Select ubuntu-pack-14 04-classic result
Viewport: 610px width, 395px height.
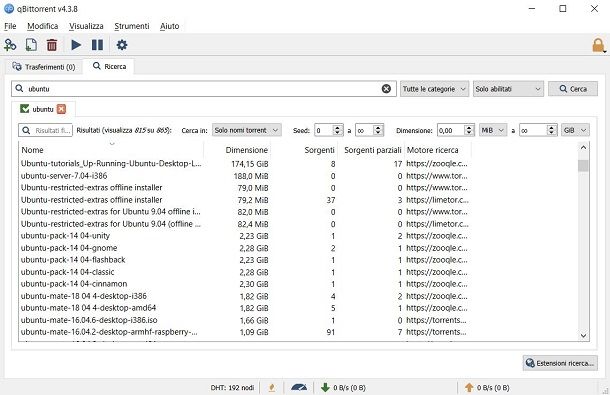(x=245, y=272)
